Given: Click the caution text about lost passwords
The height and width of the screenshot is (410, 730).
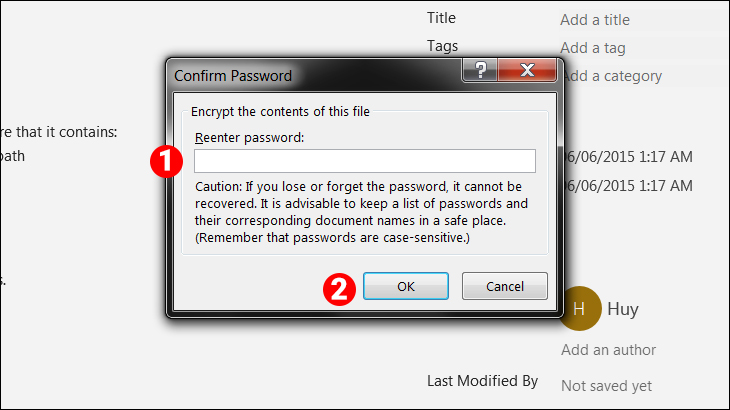Looking at the screenshot, I should [360, 212].
